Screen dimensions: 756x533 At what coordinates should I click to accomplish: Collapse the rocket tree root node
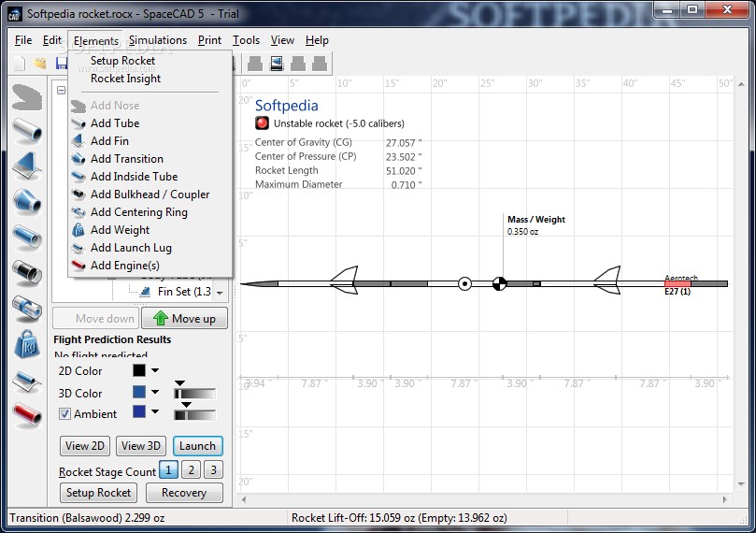[62, 90]
